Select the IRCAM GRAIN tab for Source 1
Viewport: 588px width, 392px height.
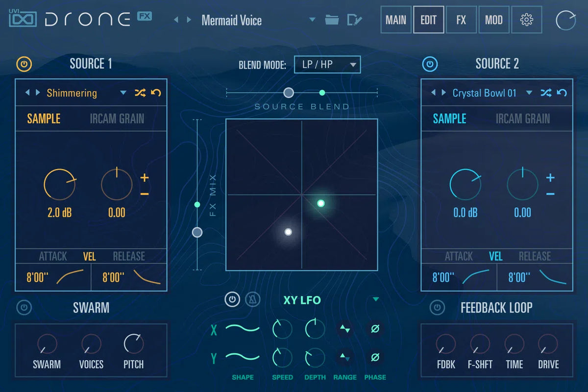click(x=116, y=118)
